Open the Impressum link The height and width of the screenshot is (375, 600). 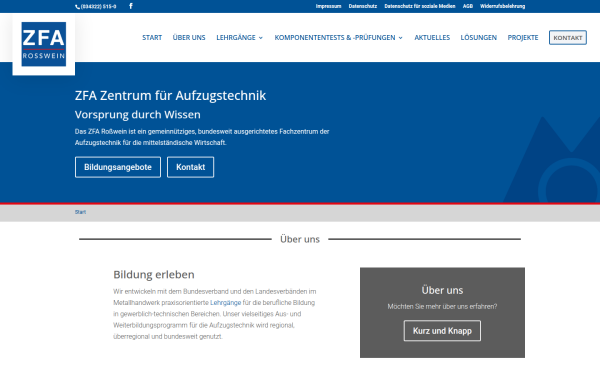point(328,6)
